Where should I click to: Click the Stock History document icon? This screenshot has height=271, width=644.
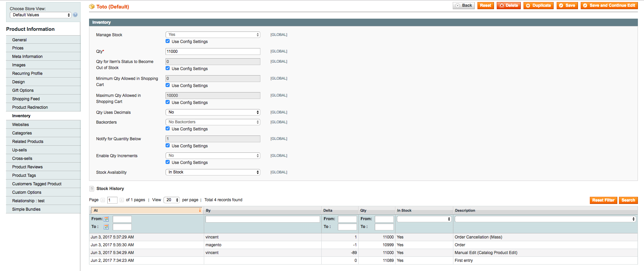[92, 189]
